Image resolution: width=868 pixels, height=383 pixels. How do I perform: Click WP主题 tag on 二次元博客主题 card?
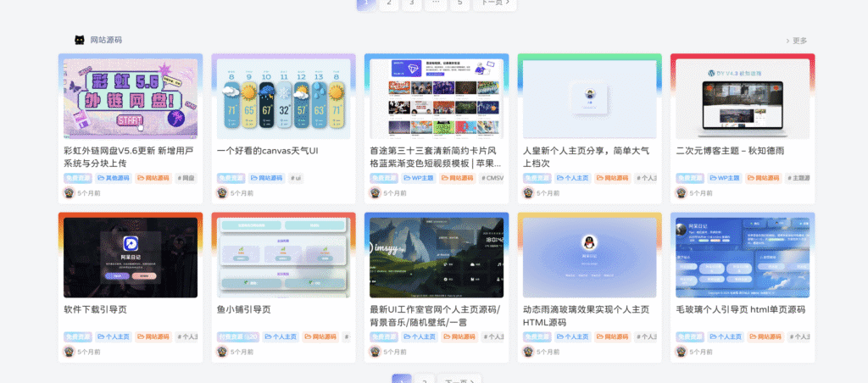pyautogui.click(x=725, y=178)
